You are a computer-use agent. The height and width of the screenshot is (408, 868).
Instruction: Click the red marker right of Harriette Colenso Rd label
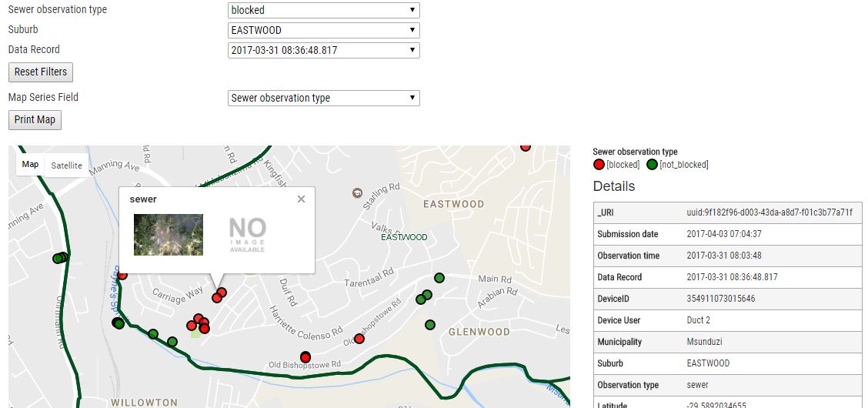(x=359, y=339)
